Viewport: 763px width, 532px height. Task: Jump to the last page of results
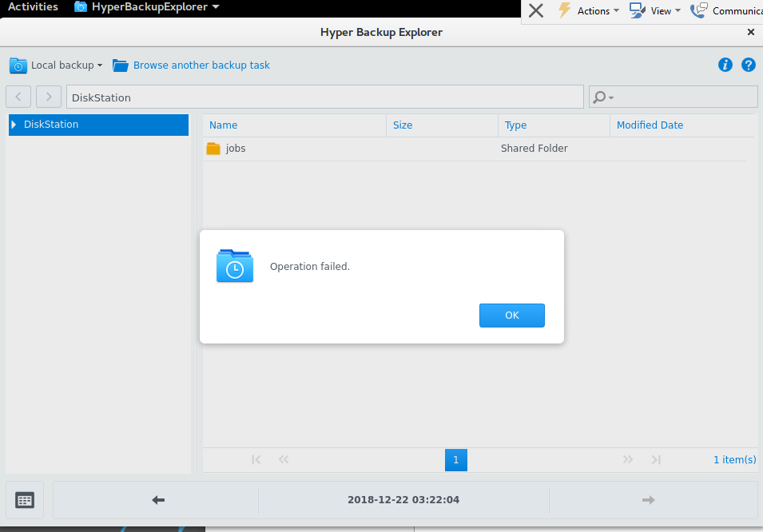(656, 459)
